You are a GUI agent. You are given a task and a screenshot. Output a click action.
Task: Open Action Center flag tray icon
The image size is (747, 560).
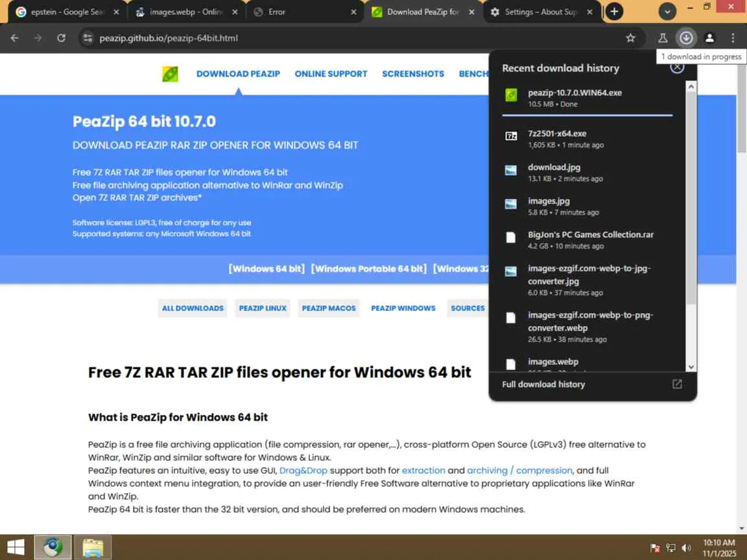[x=655, y=548]
